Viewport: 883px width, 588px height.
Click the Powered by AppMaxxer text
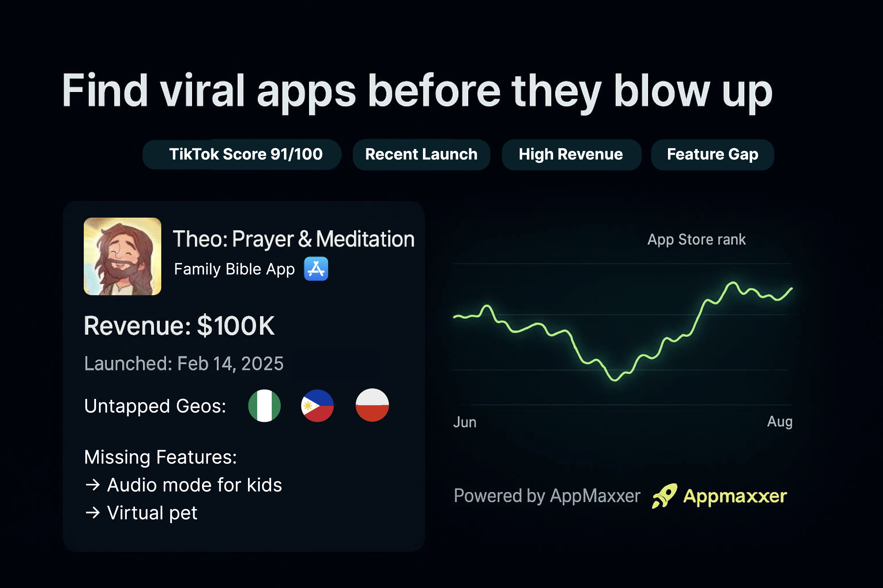(547, 496)
